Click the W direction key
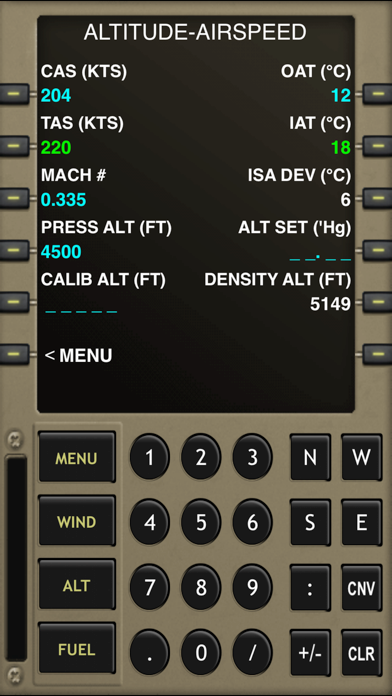The height and width of the screenshot is (696, 392). (361, 457)
